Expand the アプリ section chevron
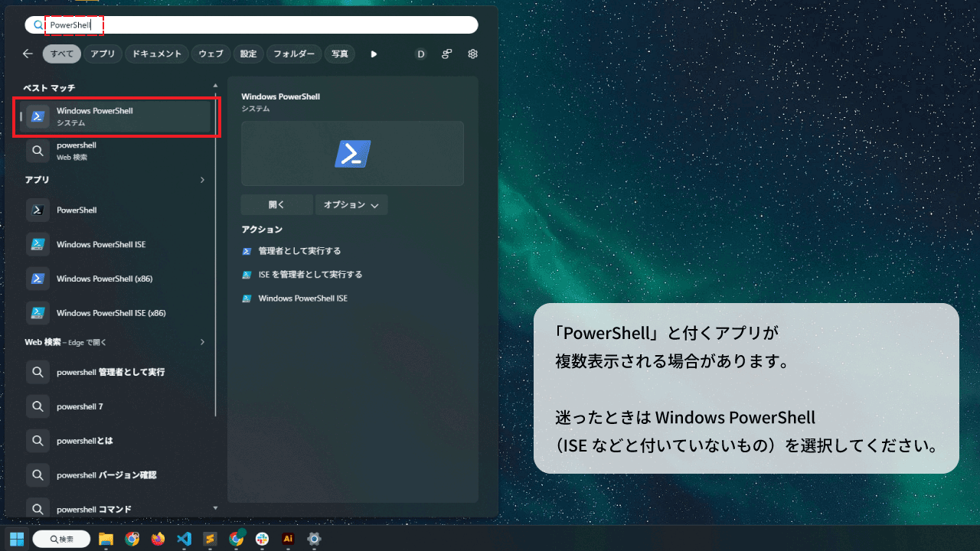 pyautogui.click(x=203, y=180)
